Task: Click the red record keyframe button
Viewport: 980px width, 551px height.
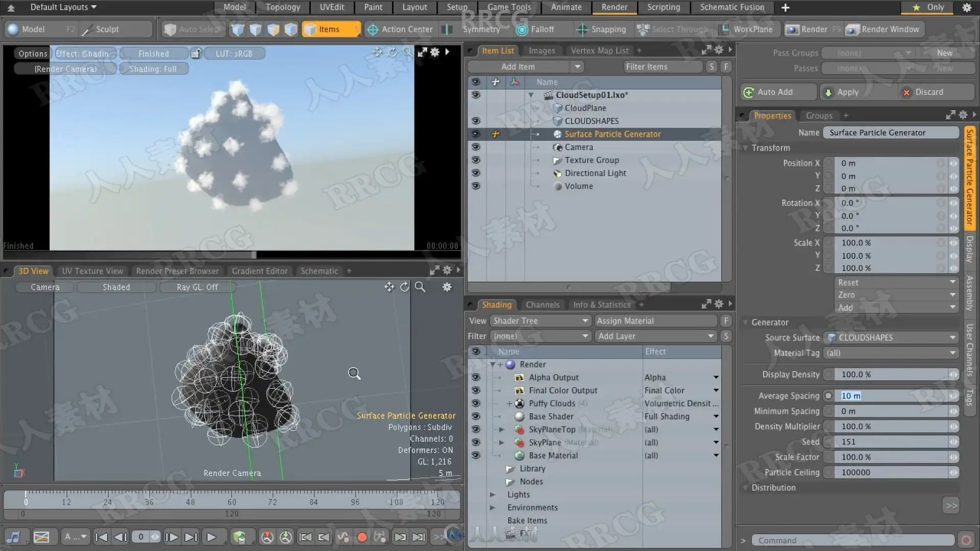Action: pos(362,537)
